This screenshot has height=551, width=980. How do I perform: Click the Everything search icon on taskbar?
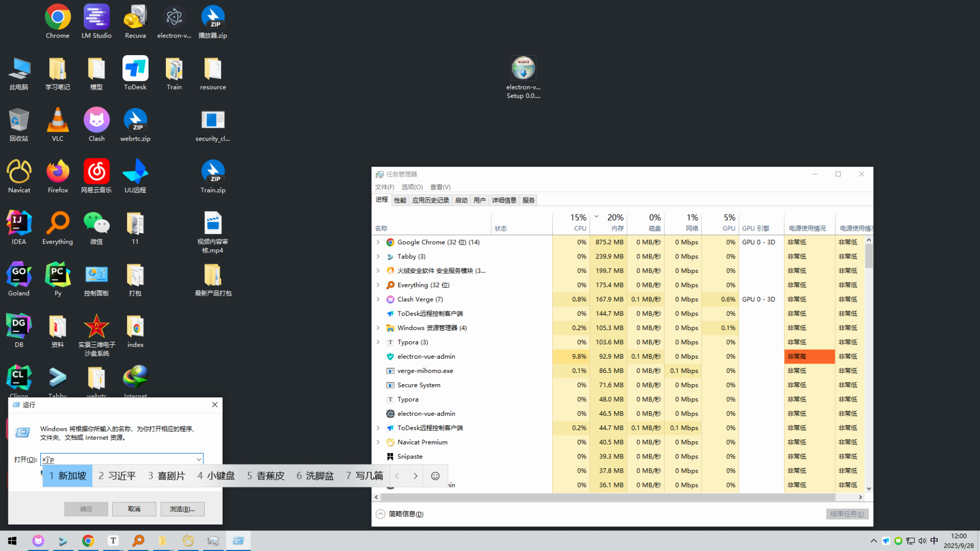(x=138, y=540)
